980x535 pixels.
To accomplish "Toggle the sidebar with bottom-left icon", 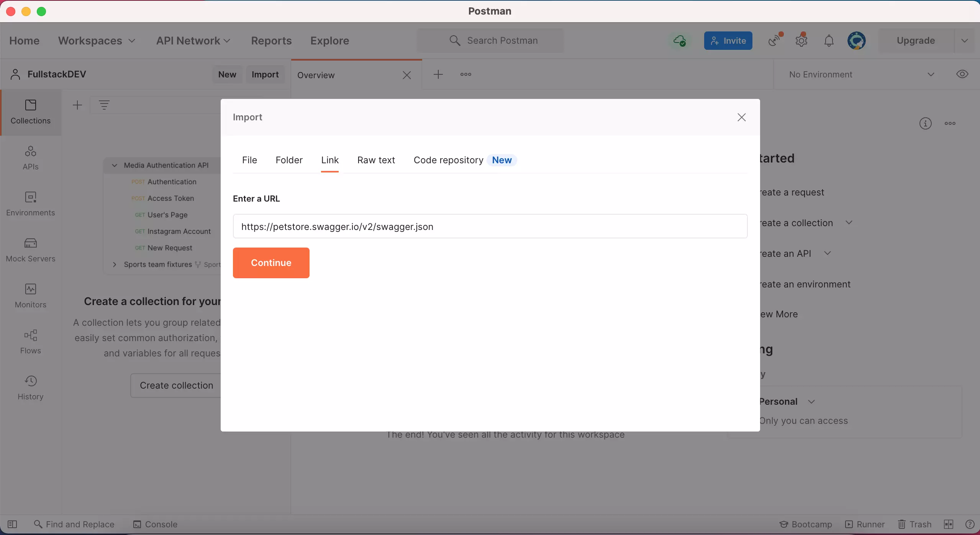I will point(12,524).
